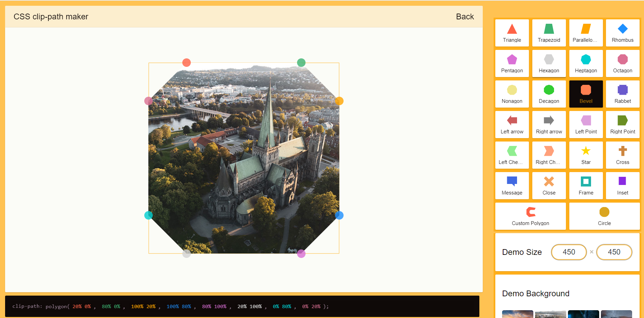
Task: Click the orange '100% 20%' coordinate
Action: 143,306
